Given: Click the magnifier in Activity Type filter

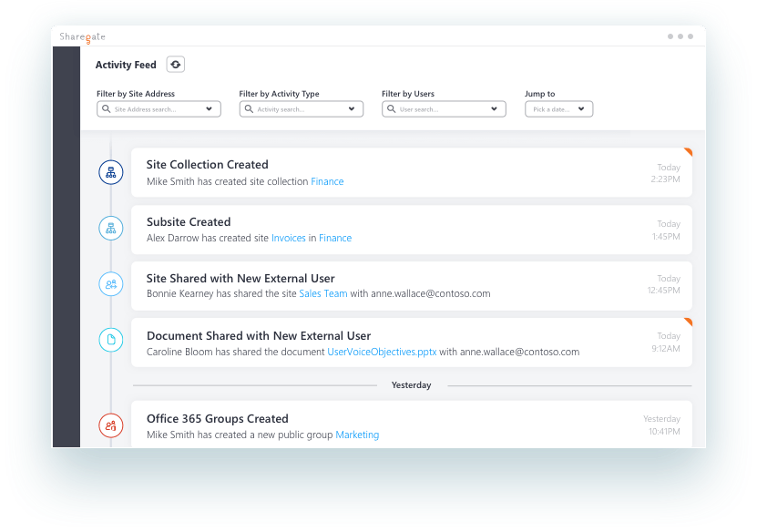Looking at the screenshot, I should click(249, 108).
